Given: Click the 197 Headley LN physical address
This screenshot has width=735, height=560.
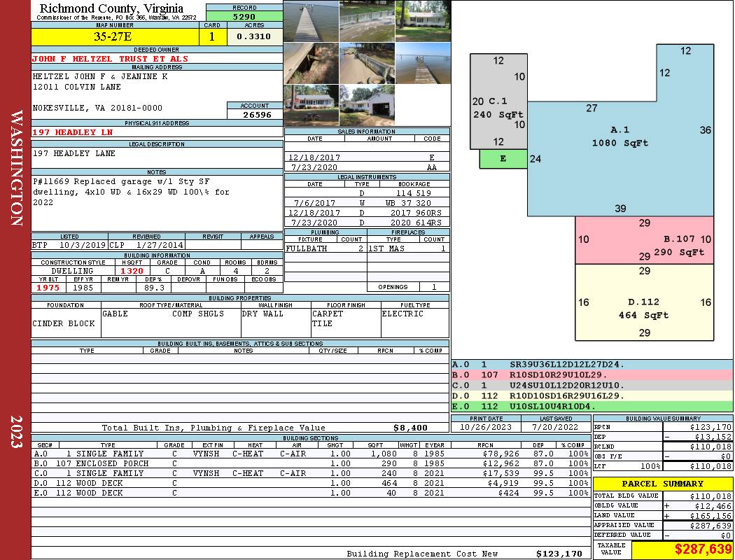Looking at the screenshot, I should pyautogui.click(x=73, y=132).
